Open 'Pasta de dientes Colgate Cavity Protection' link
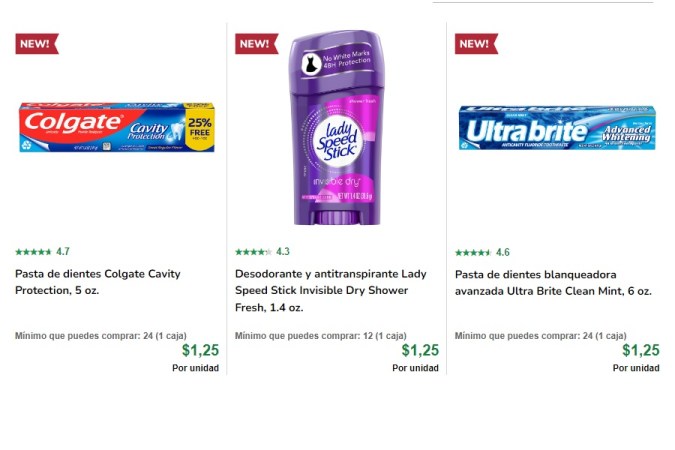 click(98, 282)
